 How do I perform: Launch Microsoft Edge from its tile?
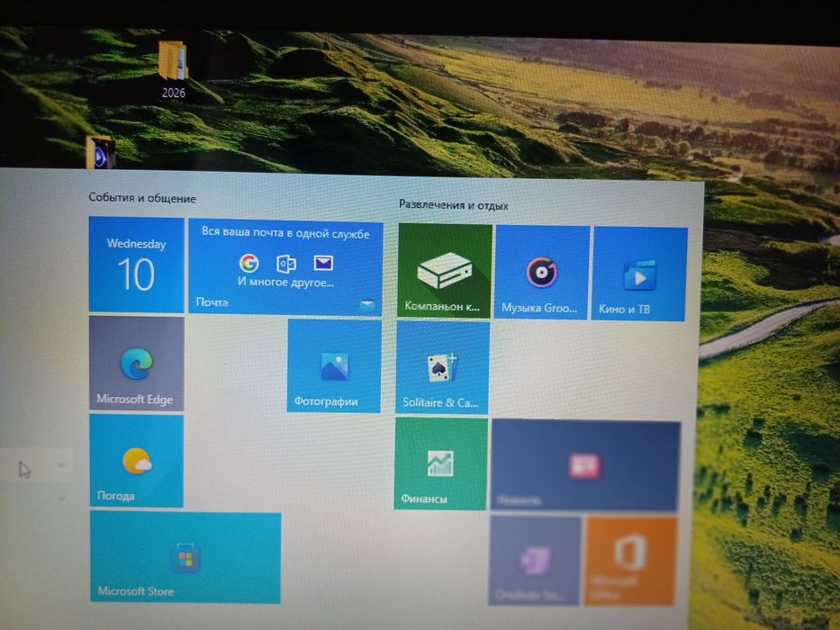click(137, 364)
